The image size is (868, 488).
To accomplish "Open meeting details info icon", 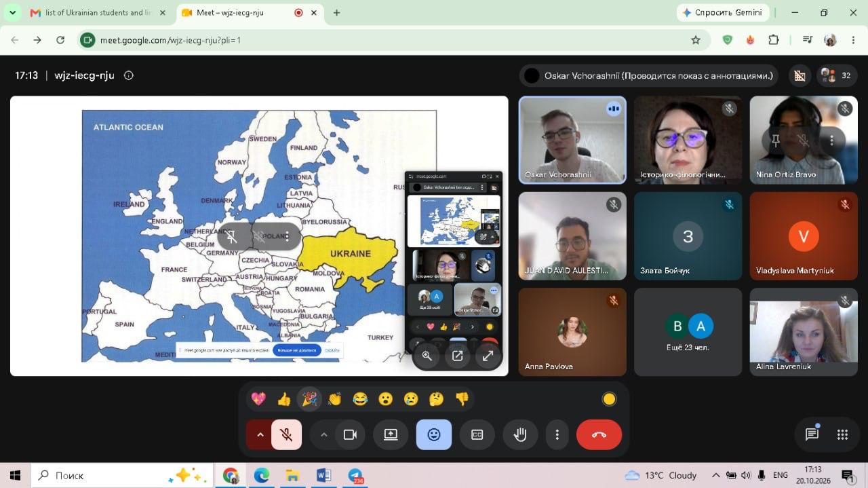I will (129, 75).
